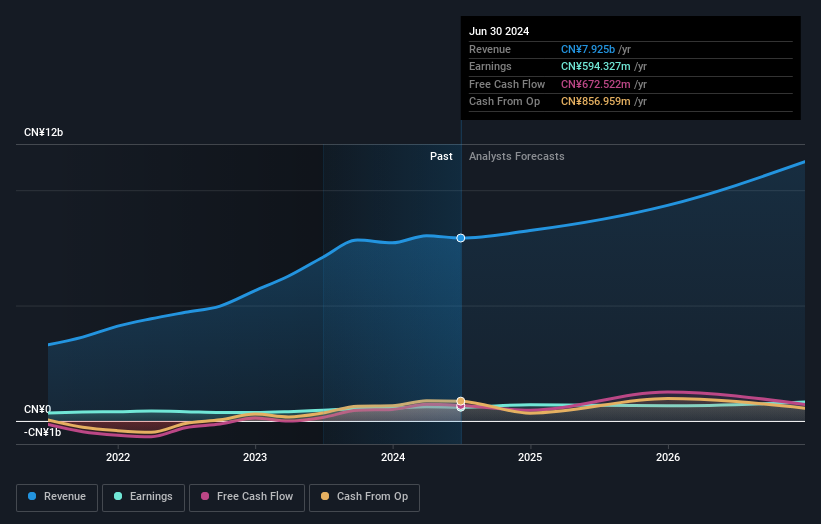Click the Jun 30 2024 tooltip date
Image resolution: width=821 pixels, height=524 pixels.
click(499, 31)
